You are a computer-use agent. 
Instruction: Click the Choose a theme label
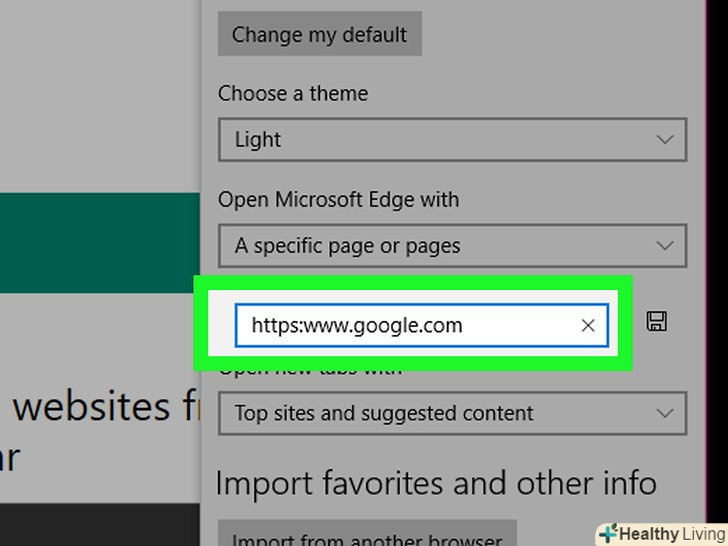tap(293, 94)
